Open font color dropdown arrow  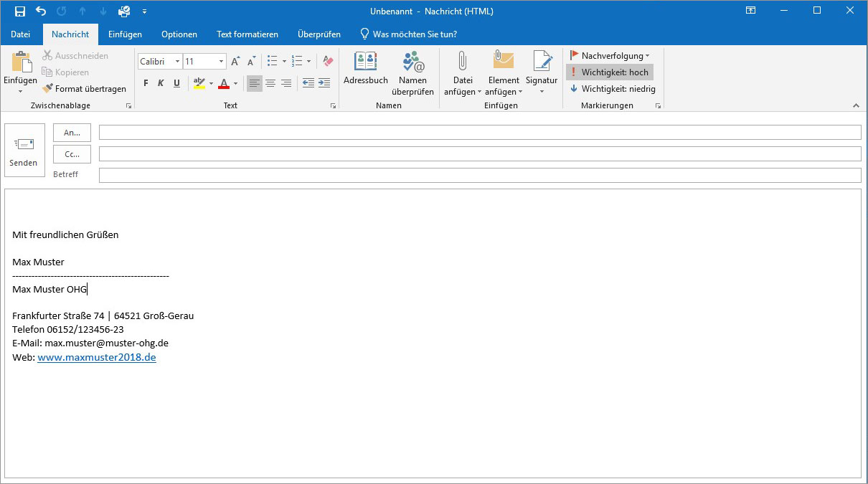point(235,84)
